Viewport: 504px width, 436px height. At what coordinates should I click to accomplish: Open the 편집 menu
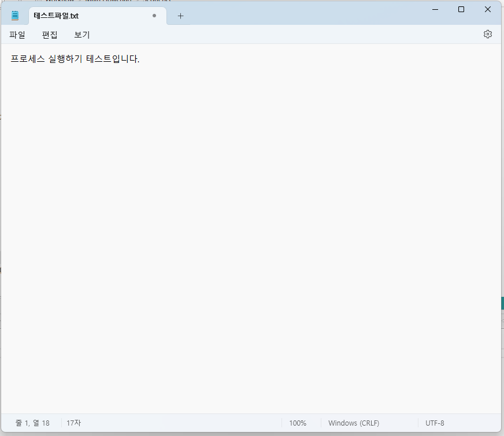click(50, 35)
